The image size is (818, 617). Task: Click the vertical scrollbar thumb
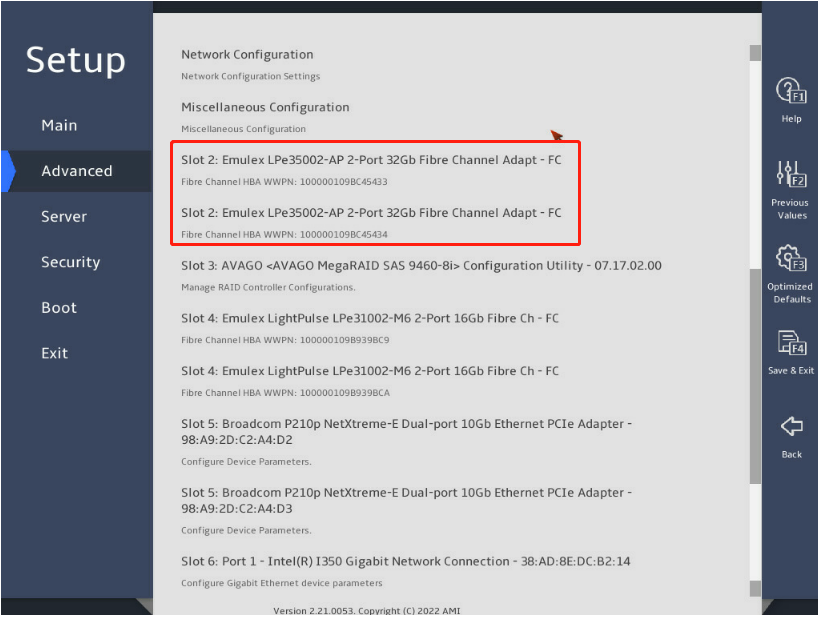755,376
